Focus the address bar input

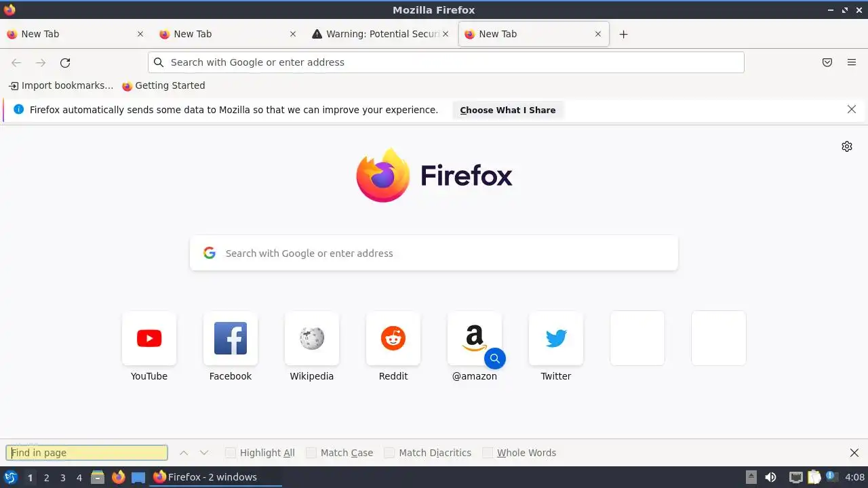click(446, 62)
